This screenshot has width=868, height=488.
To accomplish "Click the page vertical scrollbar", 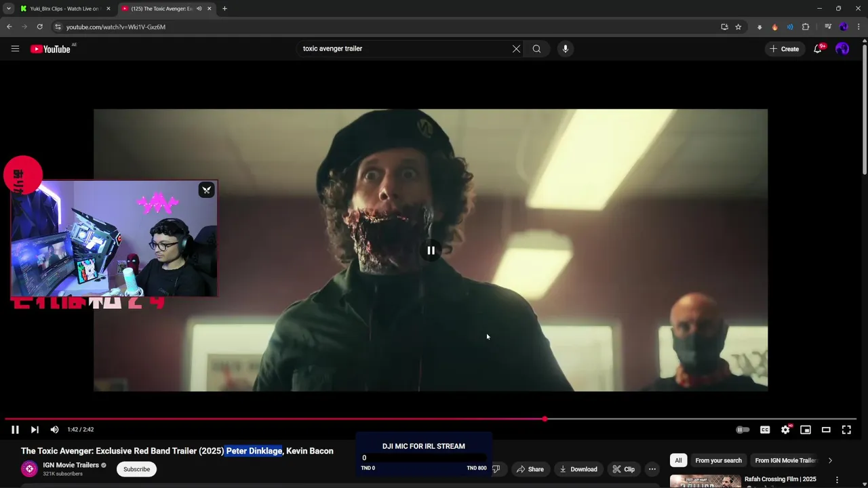I will pos(865,108).
